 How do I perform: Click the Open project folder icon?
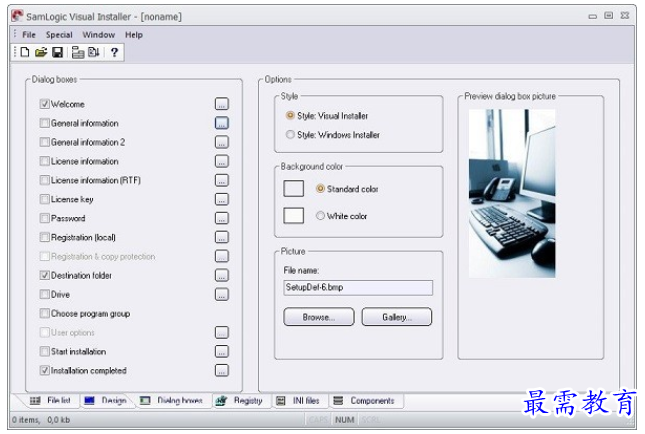[41, 52]
